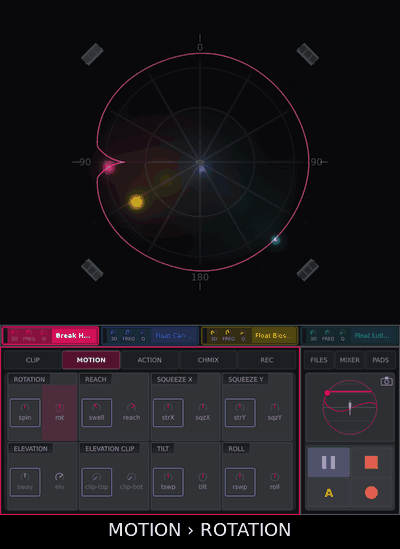Click the tilt knob
The image size is (400, 549).
click(203, 482)
